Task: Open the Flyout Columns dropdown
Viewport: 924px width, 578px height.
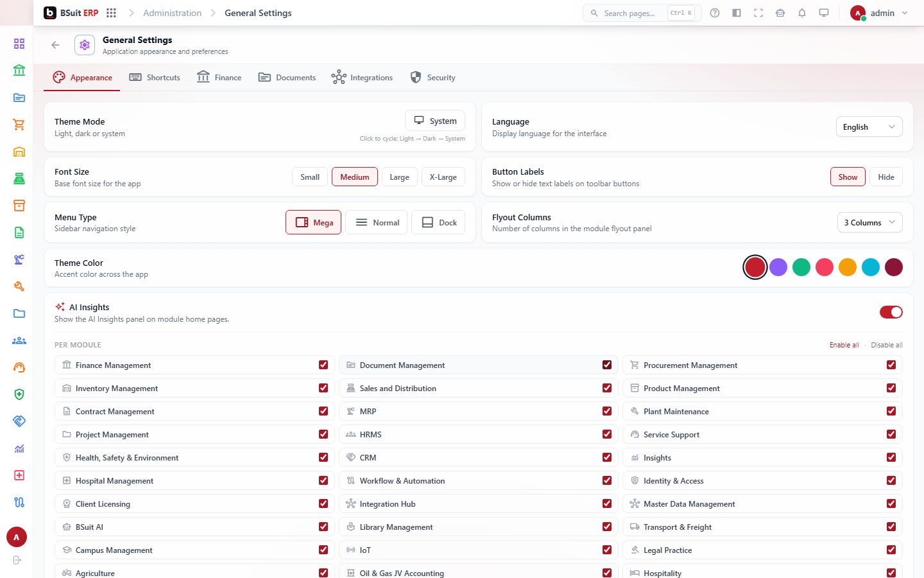Action: tap(869, 222)
